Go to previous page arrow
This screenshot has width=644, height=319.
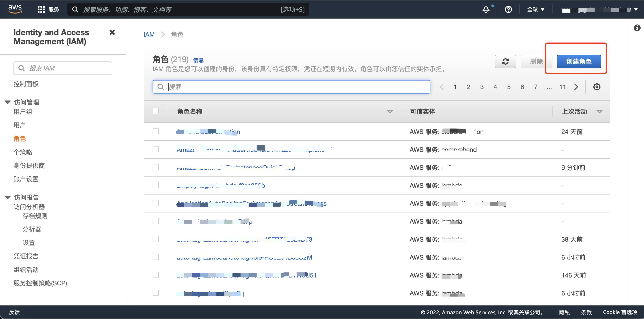click(x=442, y=87)
